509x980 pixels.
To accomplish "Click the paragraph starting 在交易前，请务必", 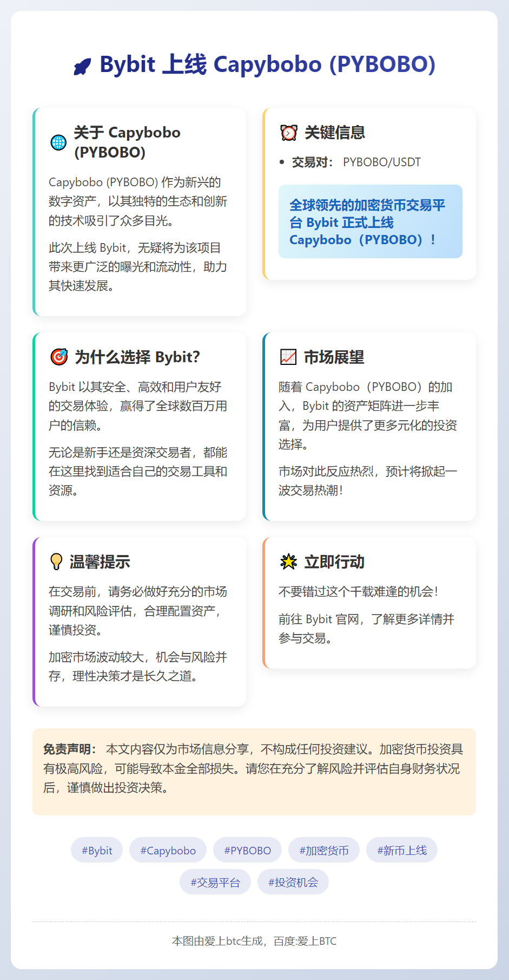I will [x=138, y=611].
